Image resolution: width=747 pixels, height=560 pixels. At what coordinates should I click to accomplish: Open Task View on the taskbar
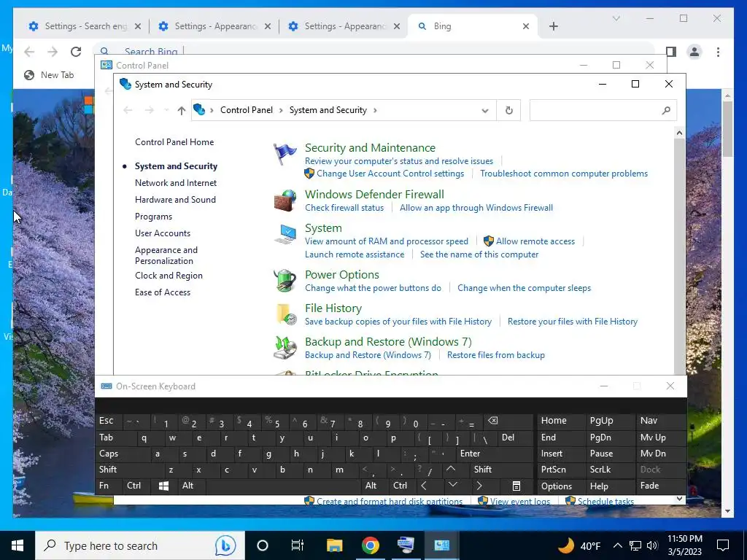pos(298,545)
